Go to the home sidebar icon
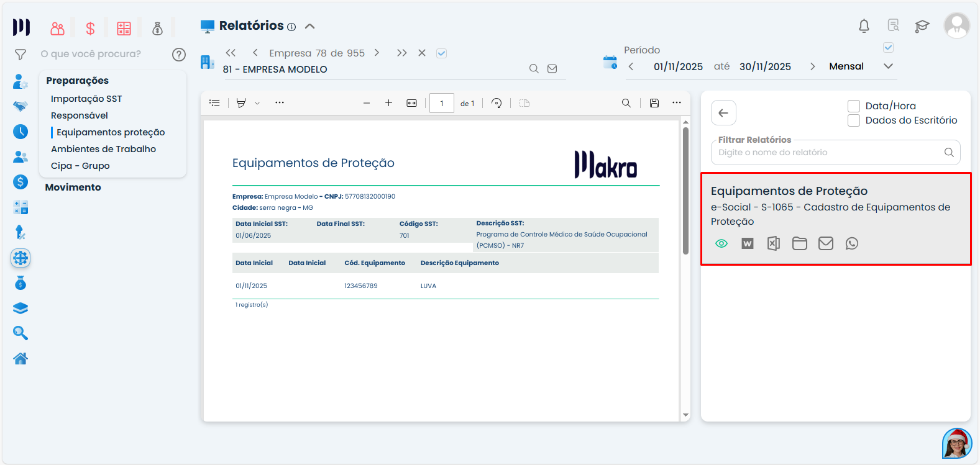The width and height of the screenshot is (980, 465). point(21,358)
